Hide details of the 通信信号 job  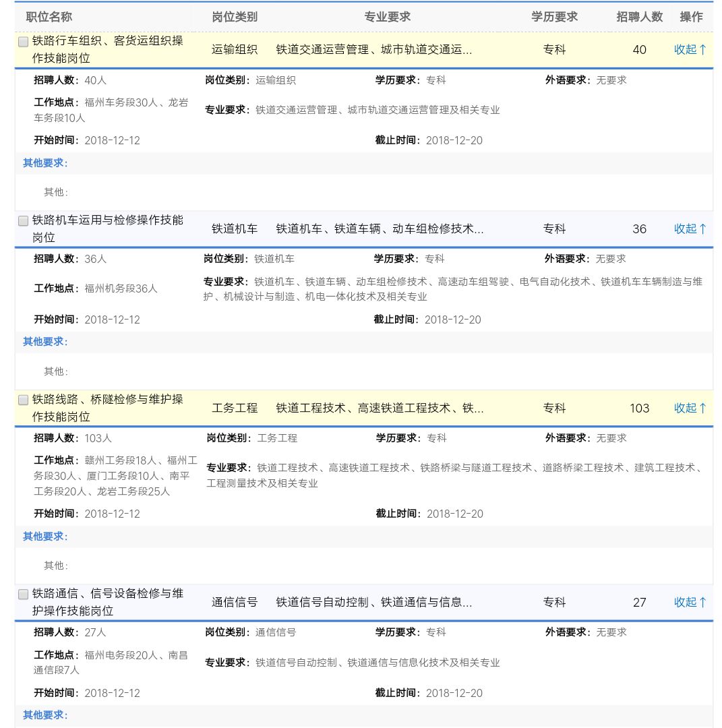point(690,602)
